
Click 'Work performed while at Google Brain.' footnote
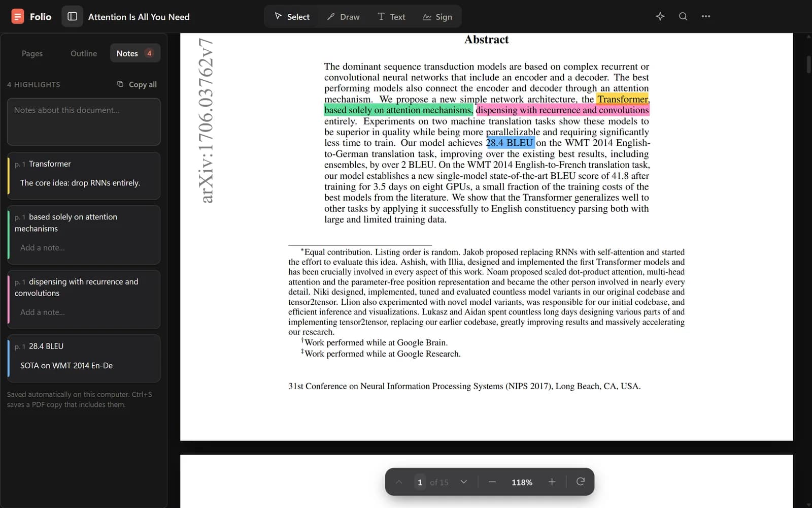pos(376,343)
